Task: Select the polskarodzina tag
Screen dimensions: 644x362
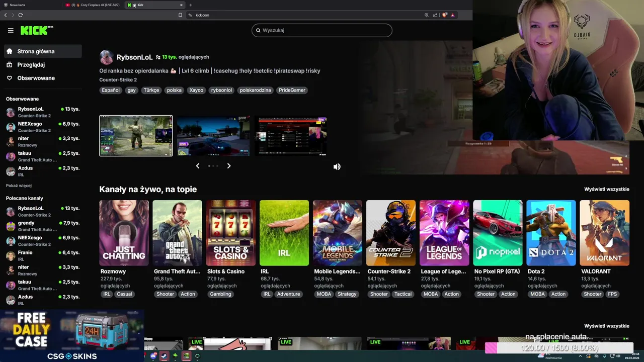Action: tap(255, 90)
